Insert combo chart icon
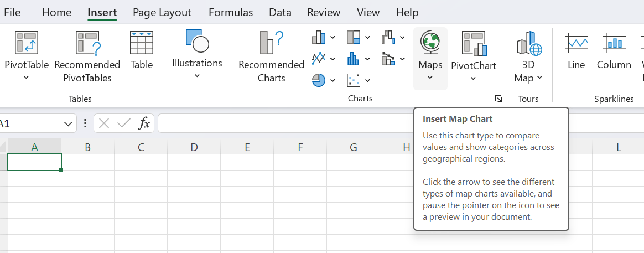Image resolution: width=644 pixels, height=253 pixels. (x=388, y=59)
